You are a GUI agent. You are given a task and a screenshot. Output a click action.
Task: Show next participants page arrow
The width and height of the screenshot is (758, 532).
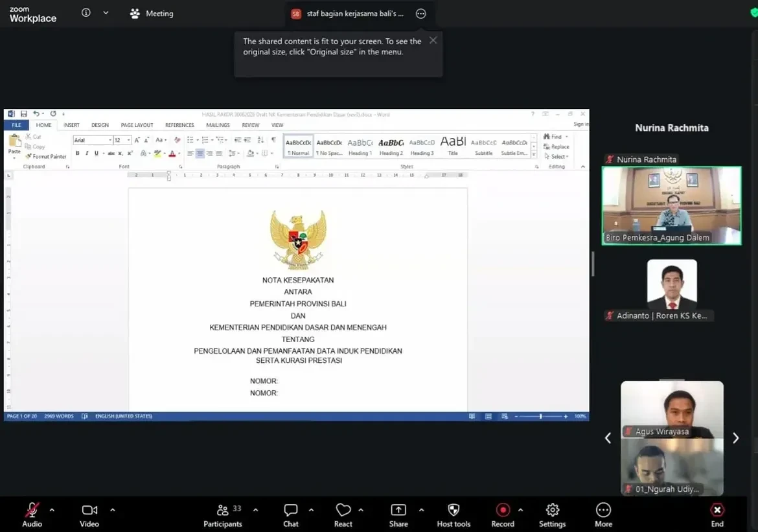coord(735,438)
